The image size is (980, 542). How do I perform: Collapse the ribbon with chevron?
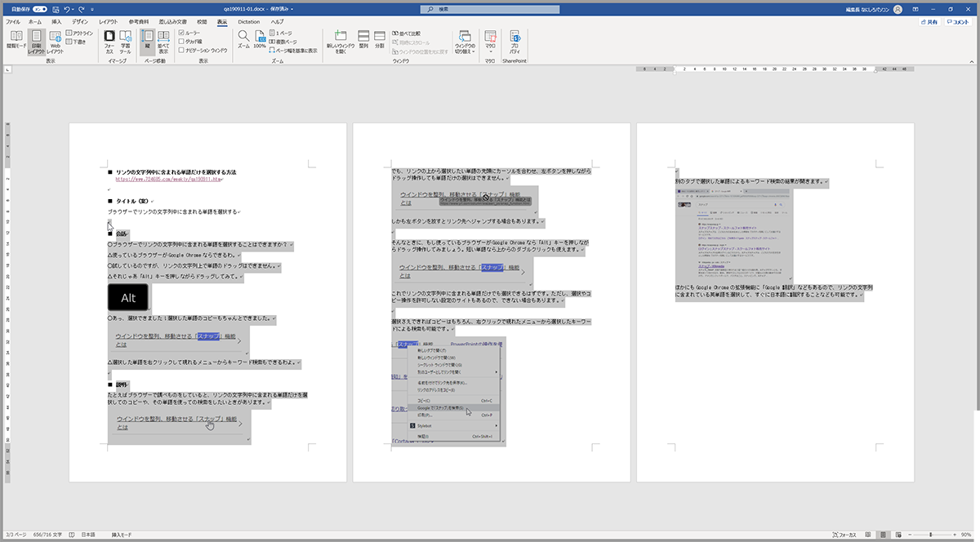(972, 61)
